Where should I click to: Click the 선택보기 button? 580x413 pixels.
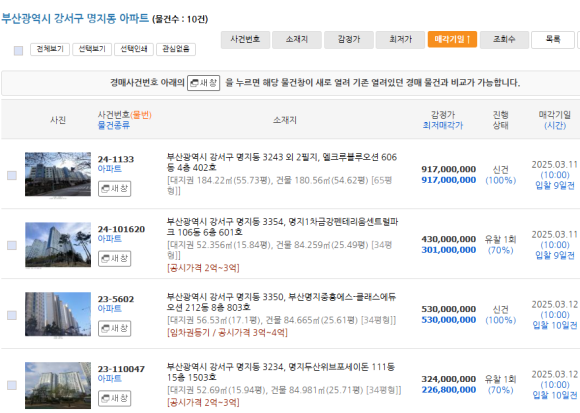(92, 49)
